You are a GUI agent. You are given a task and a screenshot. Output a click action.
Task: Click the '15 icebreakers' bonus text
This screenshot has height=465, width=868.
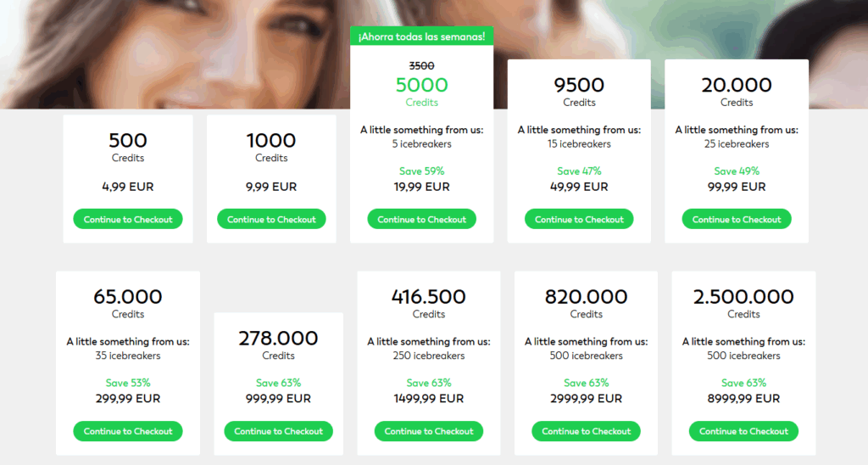point(579,144)
